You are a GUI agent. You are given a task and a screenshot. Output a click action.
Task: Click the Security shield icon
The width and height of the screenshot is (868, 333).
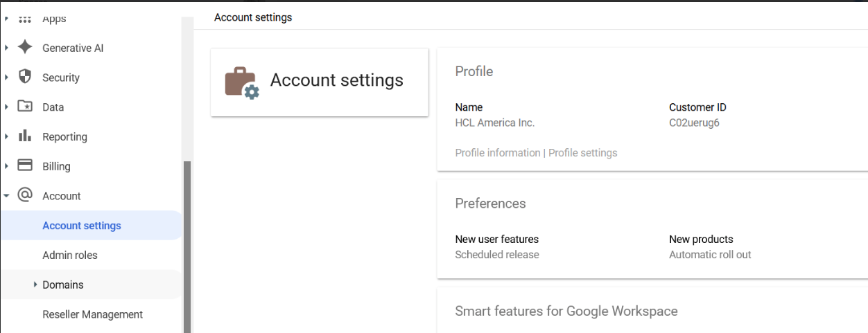25,77
